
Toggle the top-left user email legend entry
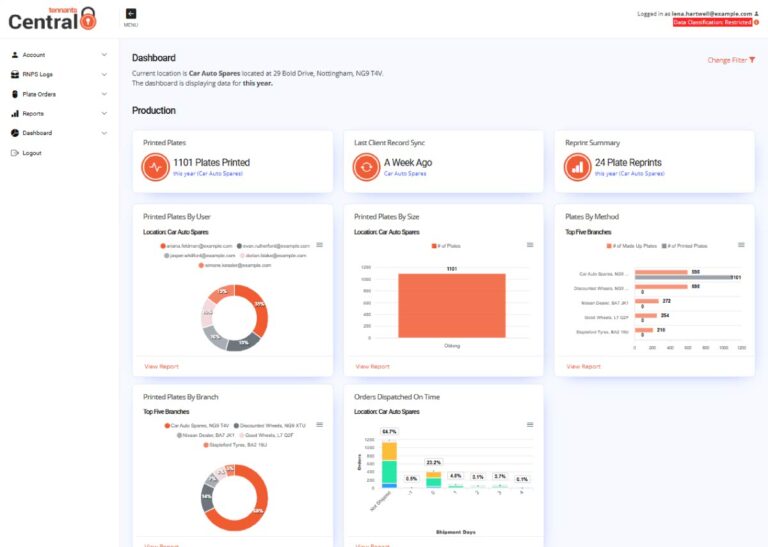(x=196, y=246)
